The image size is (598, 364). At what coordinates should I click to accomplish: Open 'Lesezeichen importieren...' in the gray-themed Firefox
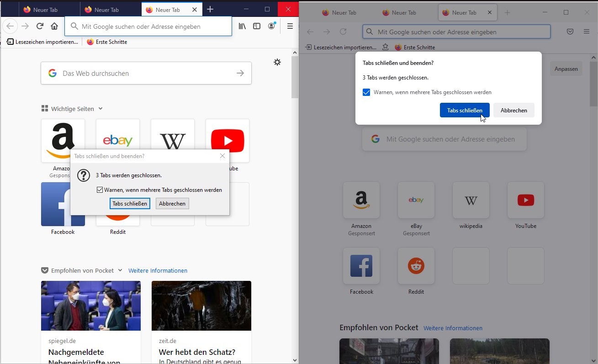point(341,47)
